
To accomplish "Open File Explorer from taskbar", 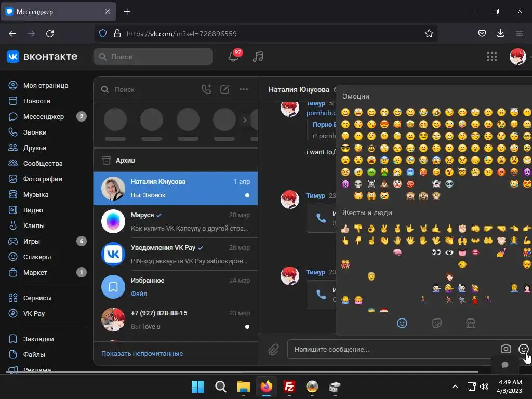I will (x=243, y=387).
